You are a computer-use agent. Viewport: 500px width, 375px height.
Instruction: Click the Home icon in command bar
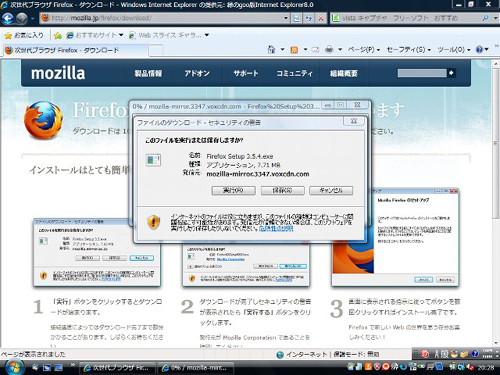coord(271,50)
